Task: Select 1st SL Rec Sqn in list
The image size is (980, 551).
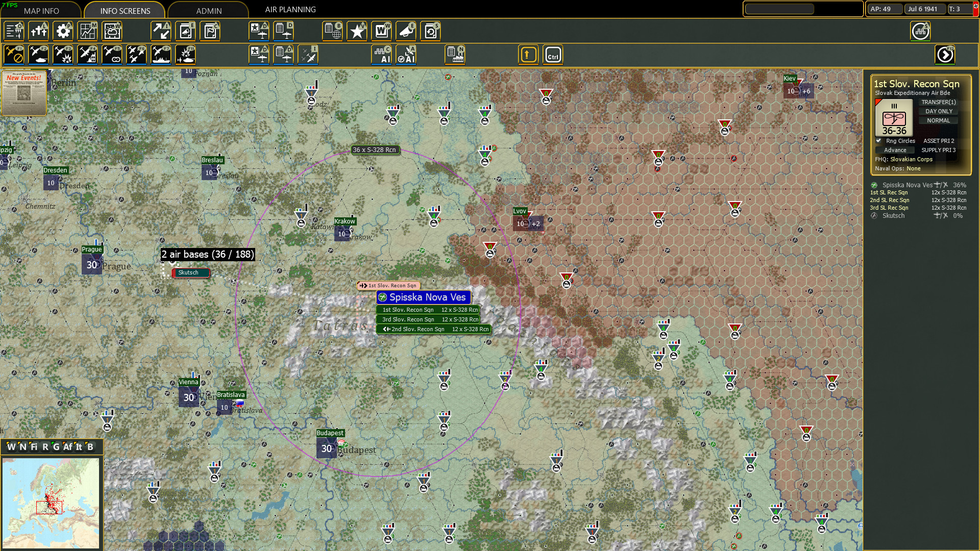Action: [x=918, y=192]
